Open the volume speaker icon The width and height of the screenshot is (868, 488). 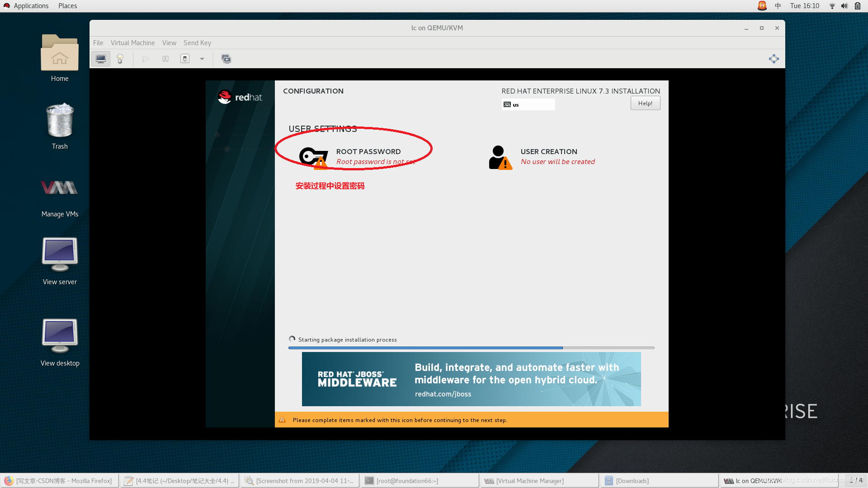844,6
